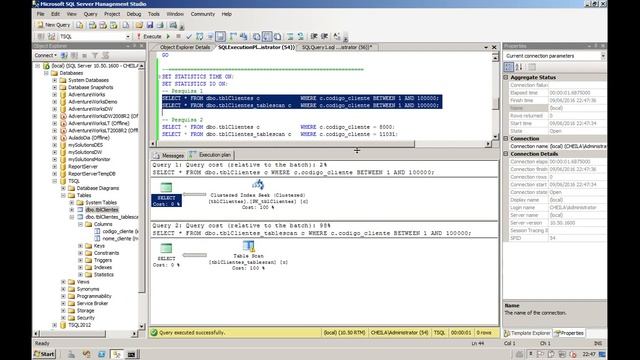Select the codigo_cliente column item
This screenshot has height=360, width=640.
(120, 231)
